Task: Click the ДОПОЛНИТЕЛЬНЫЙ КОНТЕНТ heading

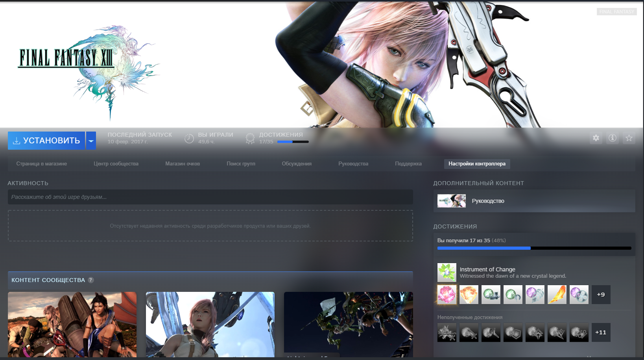Action: pos(479,183)
